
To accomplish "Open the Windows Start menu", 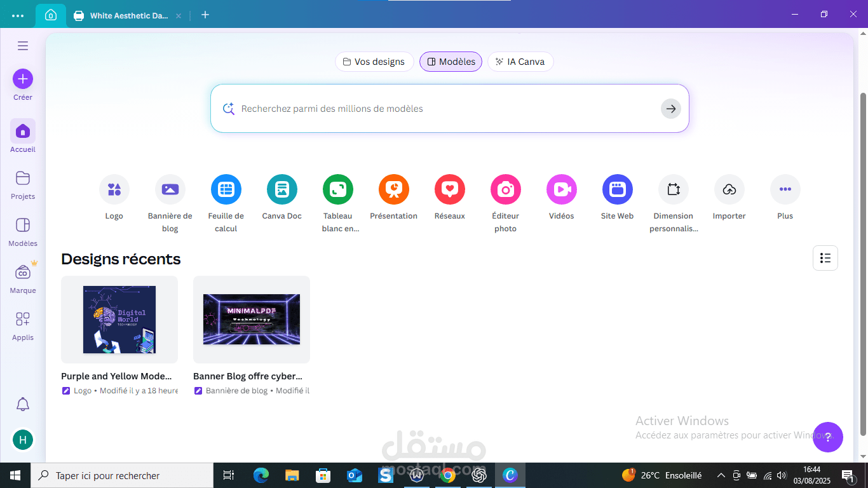I will [15, 475].
